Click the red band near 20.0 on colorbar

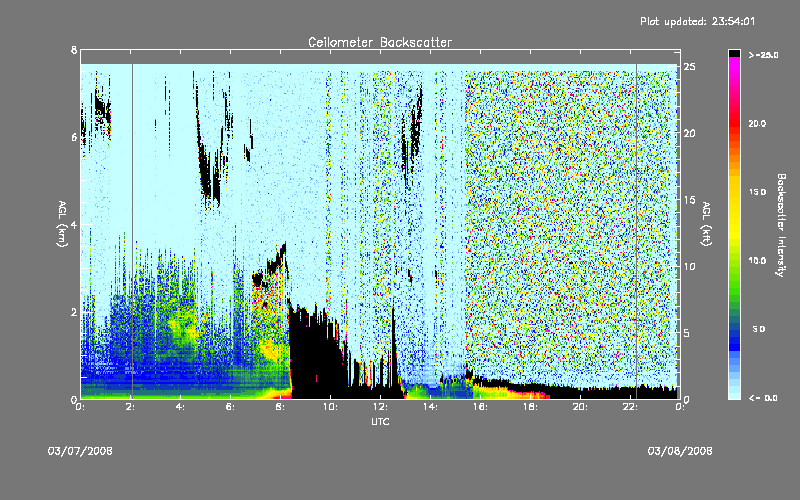pos(734,123)
